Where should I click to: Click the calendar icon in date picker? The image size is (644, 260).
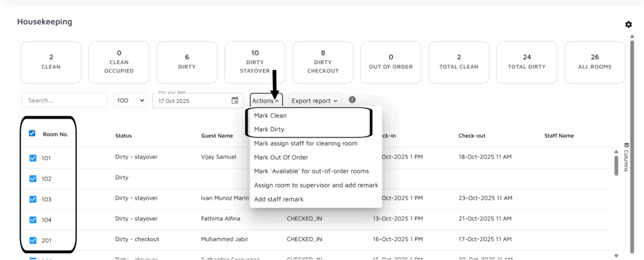[x=235, y=100]
